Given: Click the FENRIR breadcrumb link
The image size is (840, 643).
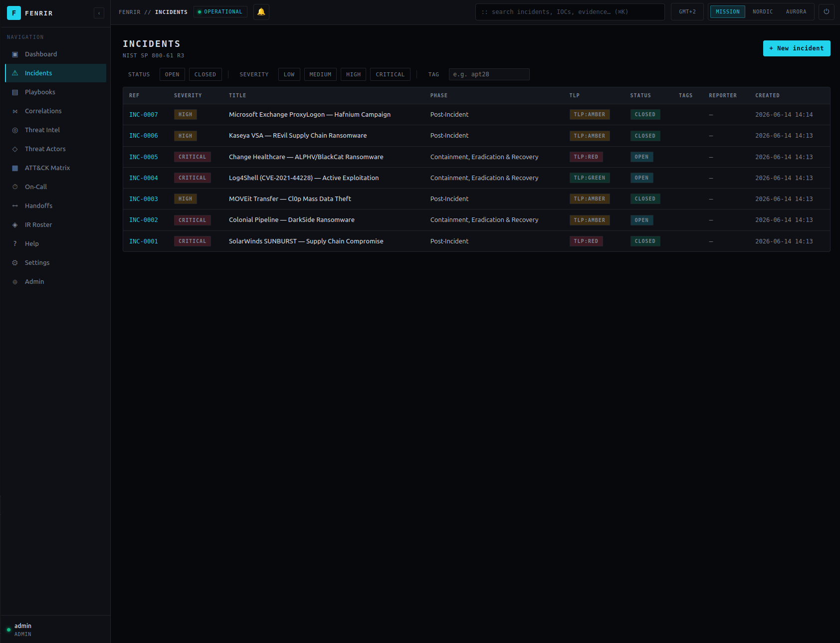Looking at the screenshot, I should click(130, 12).
